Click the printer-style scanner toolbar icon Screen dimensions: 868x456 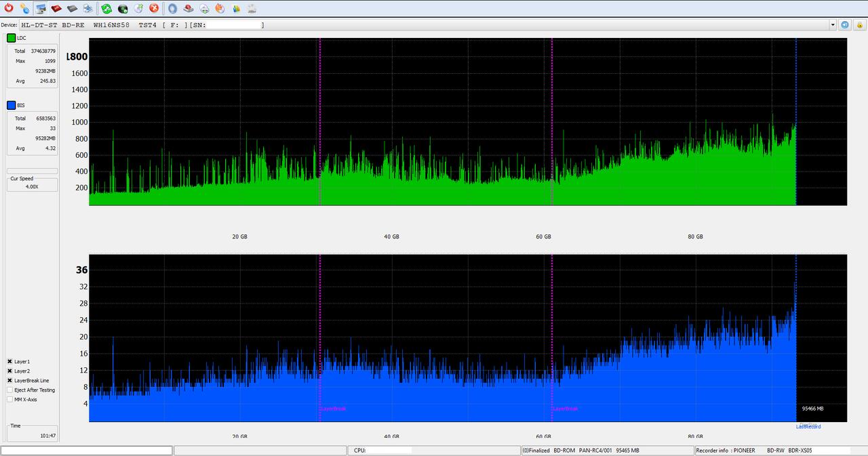tap(88, 8)
